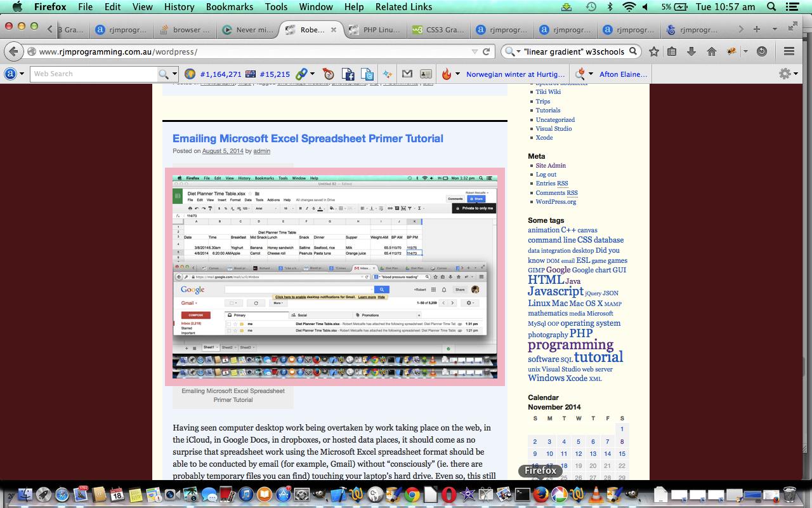812x508 pixels.
Task: Reload the page with the refresh icon
Action: point(487,51)
